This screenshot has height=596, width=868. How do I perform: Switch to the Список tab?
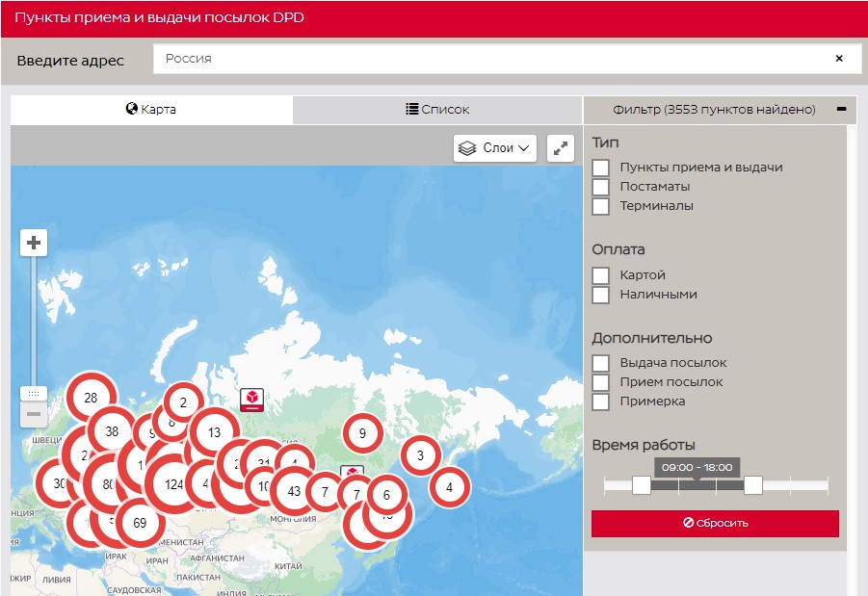[437, 109]
